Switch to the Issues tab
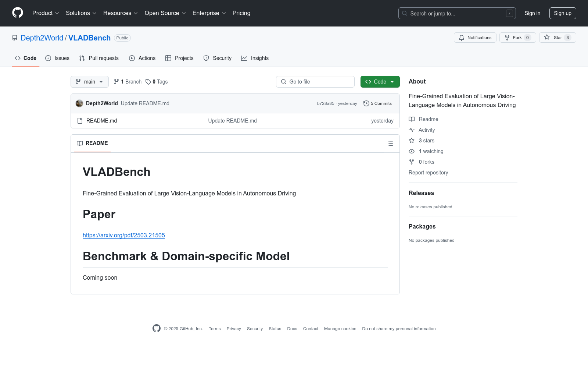The width and height of the screenshot is (588, 368). (57, 58)
